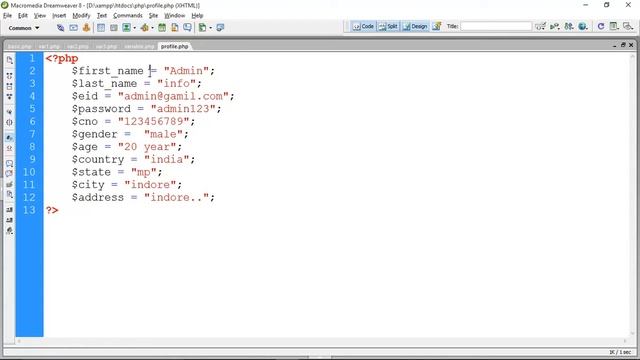Click the Images insert icon
640x360 pixels.
click(127, 28)
